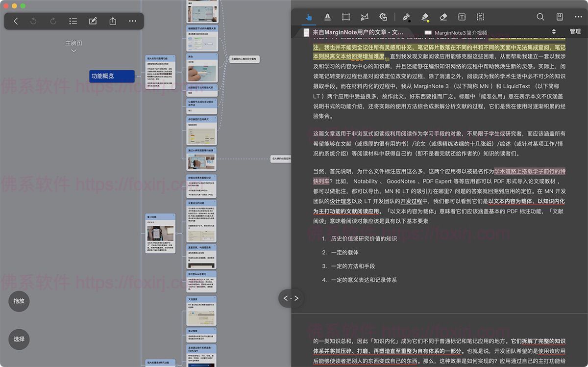Switch to 来自MarginNote用户的文章 tab
The width and height of the screenshot is (588, 367).
[x=358, y=32]
